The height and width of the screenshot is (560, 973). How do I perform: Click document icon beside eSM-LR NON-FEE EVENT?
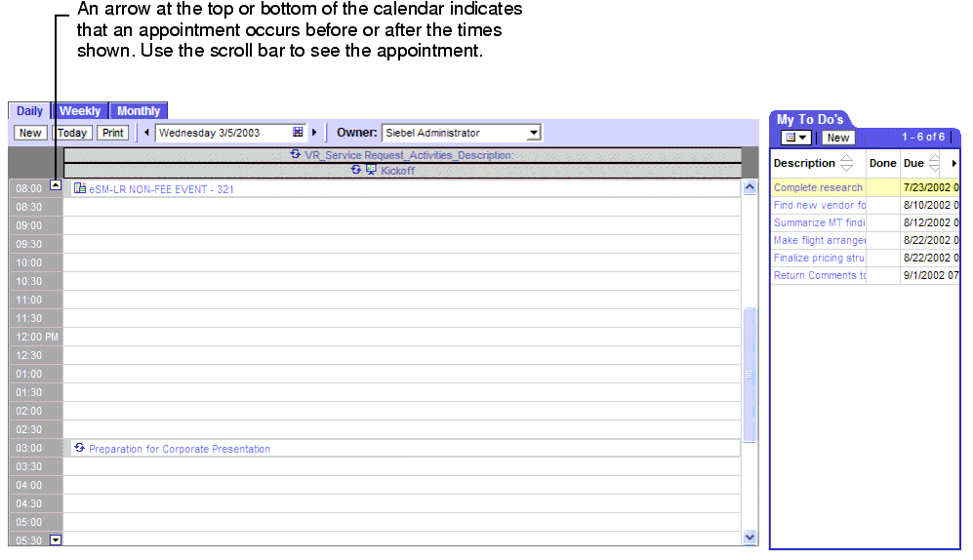click(x=79, y=188)
